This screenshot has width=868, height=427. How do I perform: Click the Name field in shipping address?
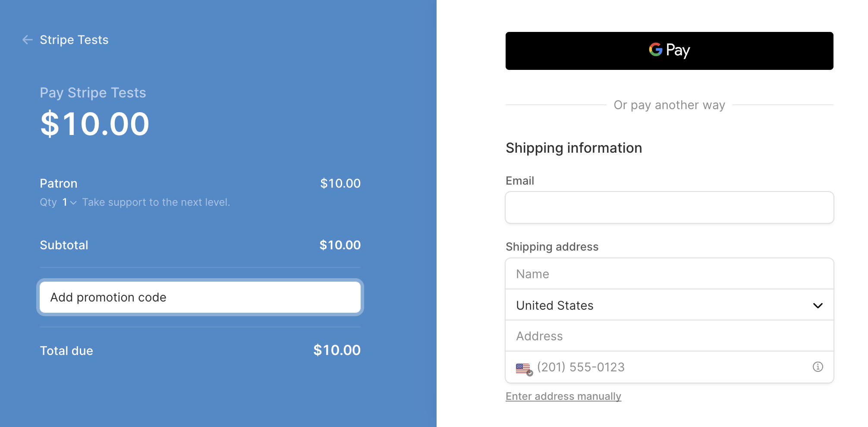[669, 274]
